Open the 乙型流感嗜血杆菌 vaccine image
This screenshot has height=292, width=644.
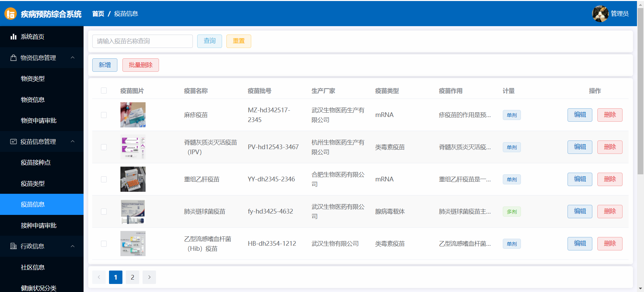point(133,243)
